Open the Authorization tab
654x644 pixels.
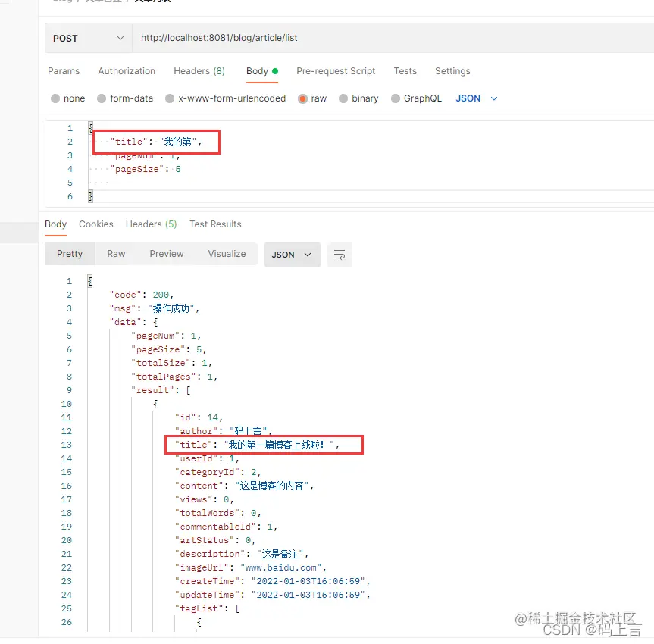[127, 71]
